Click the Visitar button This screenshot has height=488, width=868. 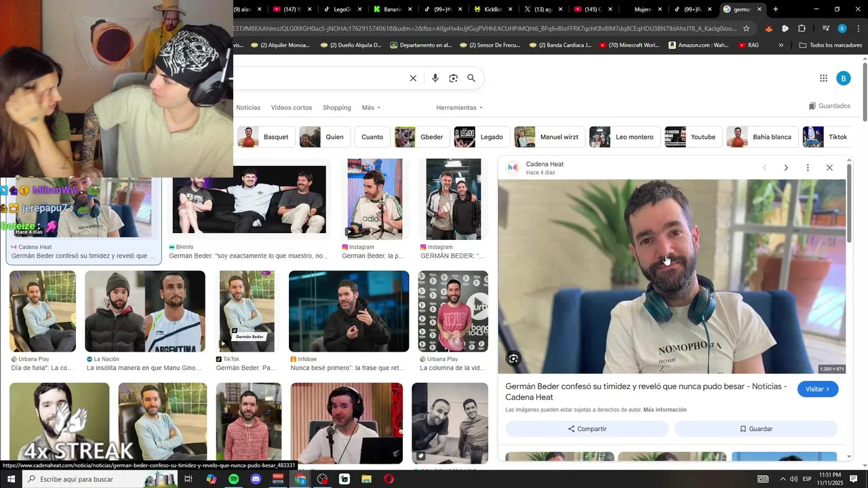coord(818,389)
